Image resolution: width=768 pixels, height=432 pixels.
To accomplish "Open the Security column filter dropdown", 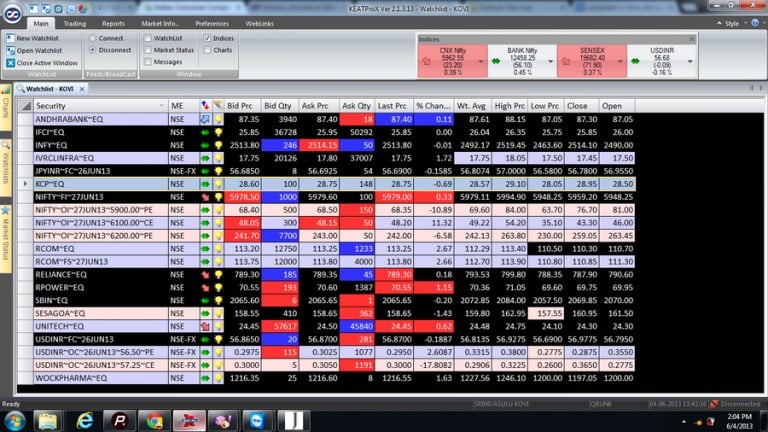I will click(x=162, y=105).
